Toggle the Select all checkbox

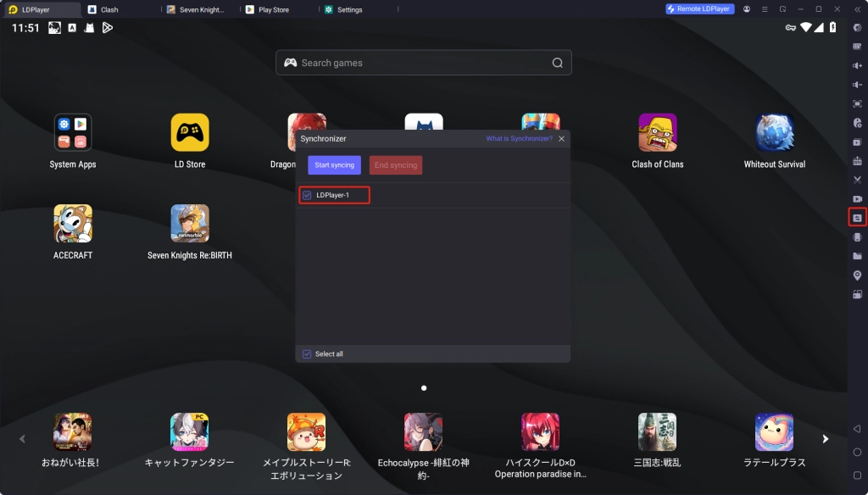pyautogui.click(x=307, y=354)
